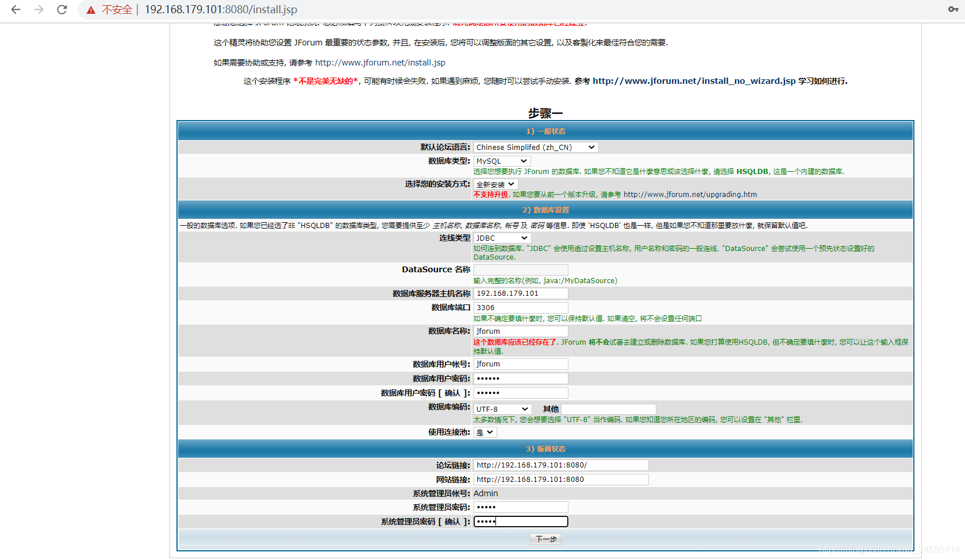Click the bold HSQLDB text in hint
The height and width of the screenshot is (560, 965).
coord(752,172)
